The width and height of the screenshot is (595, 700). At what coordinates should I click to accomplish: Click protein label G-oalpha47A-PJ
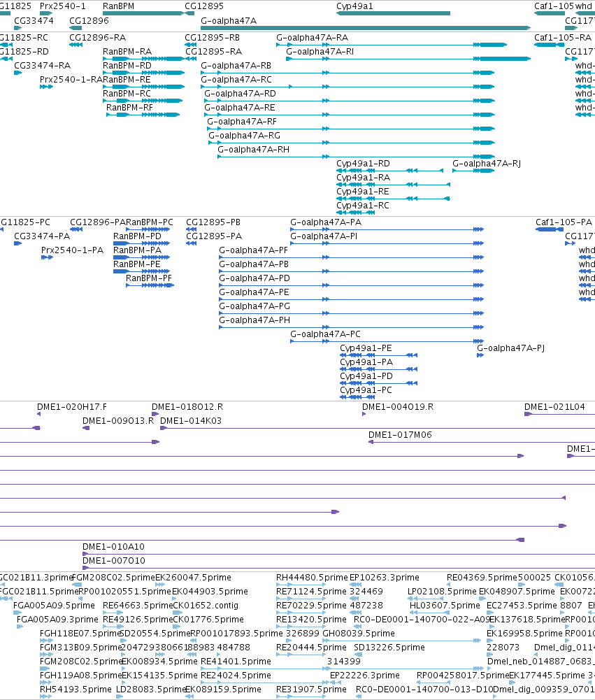(x=510, y=348)
